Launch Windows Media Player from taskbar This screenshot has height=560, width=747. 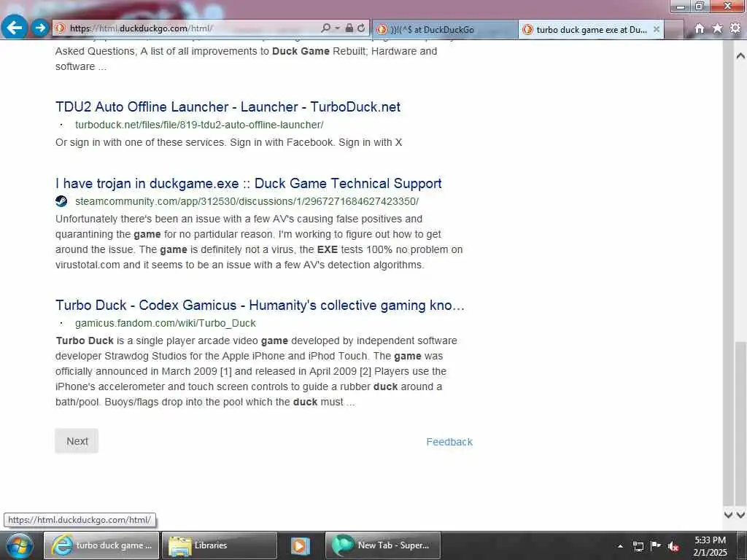pos(300,545)
